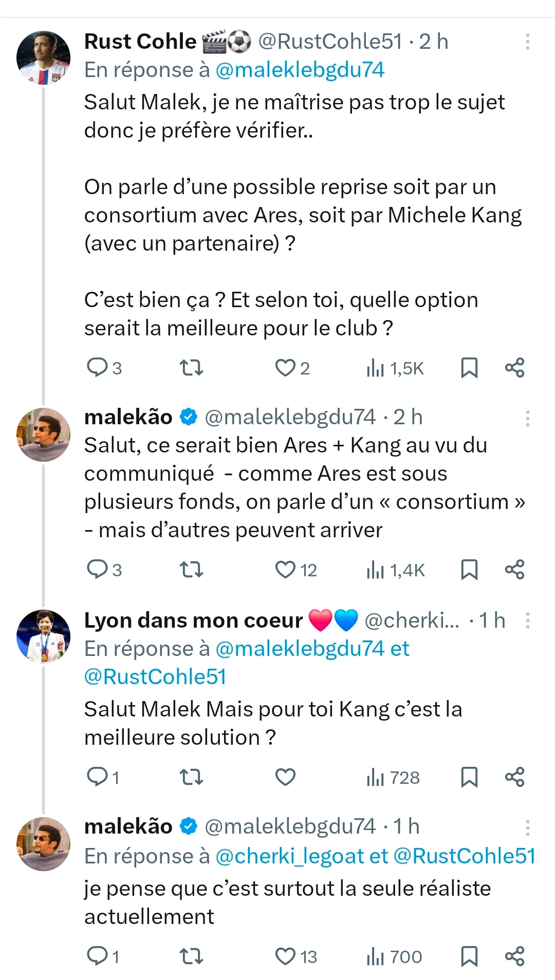This screenshot has height=980, width=555.
Task: Open more options on malekão's 2 h tweet
Action: click(x=527, y=418)
